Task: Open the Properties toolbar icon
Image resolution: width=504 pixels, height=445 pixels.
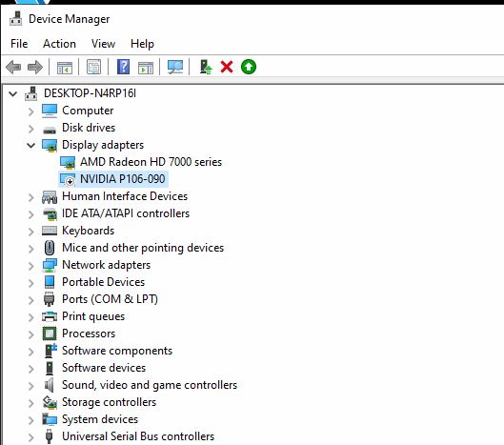Action: coord(93,68)
